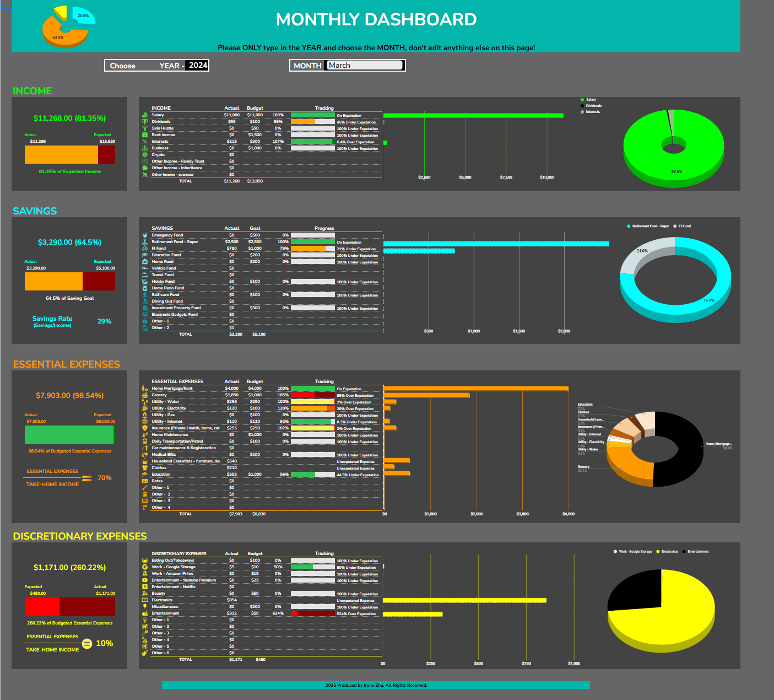This screenshot has width=774, height=700.
Task: Click the t-shirt icon beside Clothes
Action: coord(145,468)
